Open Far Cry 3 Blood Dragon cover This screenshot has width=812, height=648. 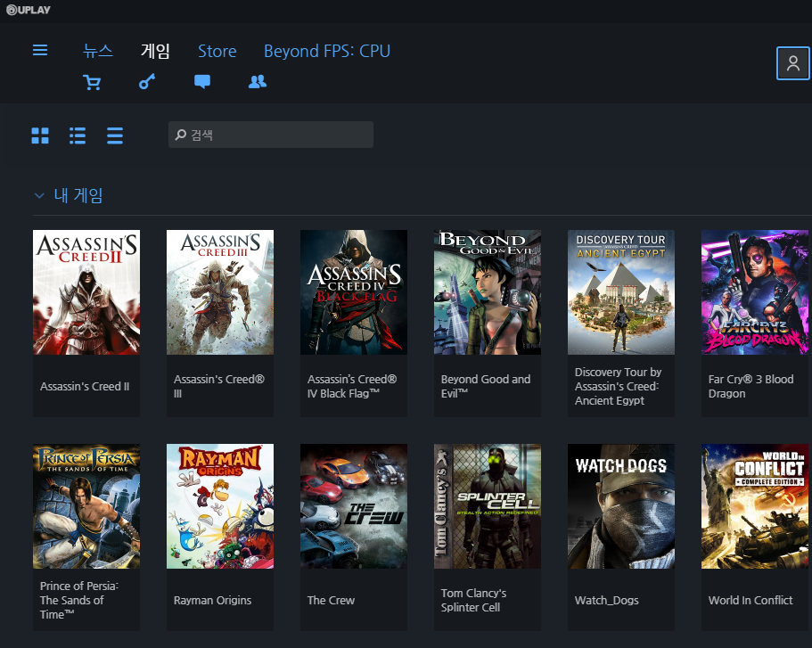(x=755, y=292)
